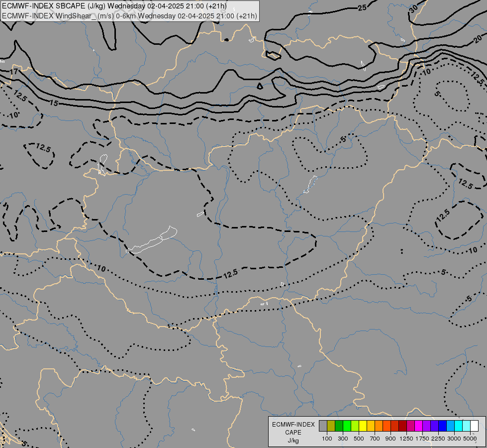Click the '2250' legend value
Image resolution: width=487 pixels, height=448 pixels.
click(x=438, y=439)
